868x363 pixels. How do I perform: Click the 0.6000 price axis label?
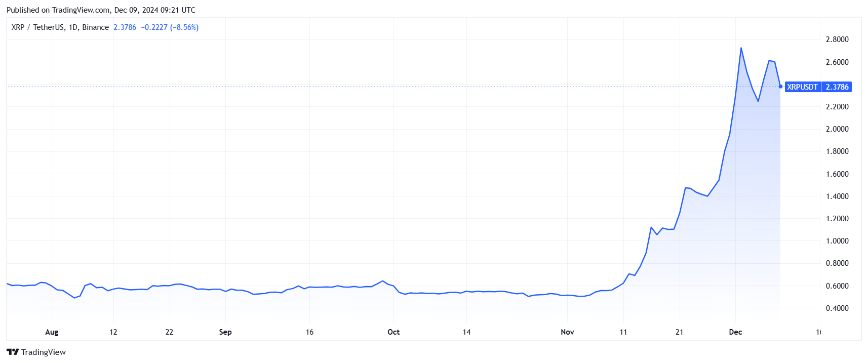[x=837, y=286]
